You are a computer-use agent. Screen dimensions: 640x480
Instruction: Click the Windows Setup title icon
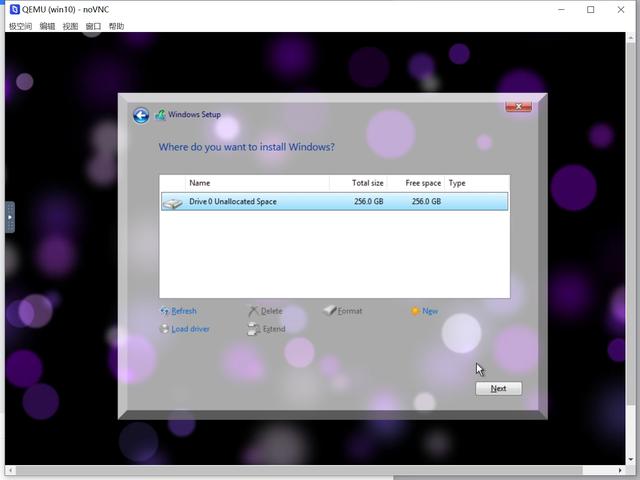tap(160, 115)
